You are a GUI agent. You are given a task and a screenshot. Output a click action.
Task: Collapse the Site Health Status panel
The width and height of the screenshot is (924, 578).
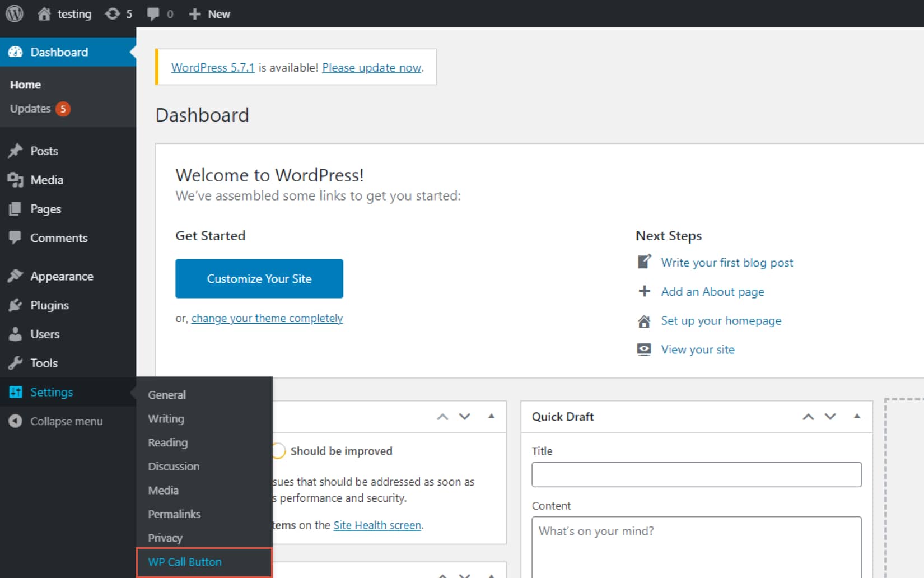[x=491, y=417]
